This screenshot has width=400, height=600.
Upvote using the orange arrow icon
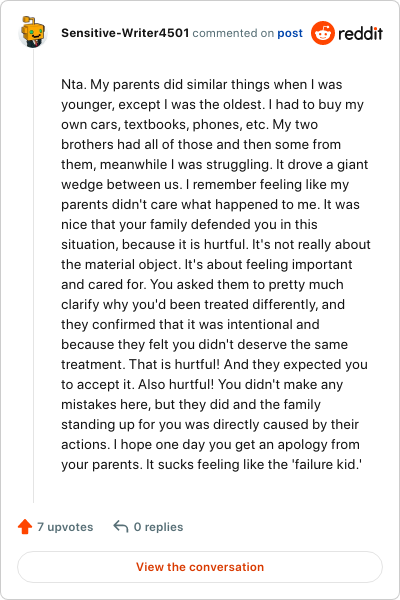[25, 527]
